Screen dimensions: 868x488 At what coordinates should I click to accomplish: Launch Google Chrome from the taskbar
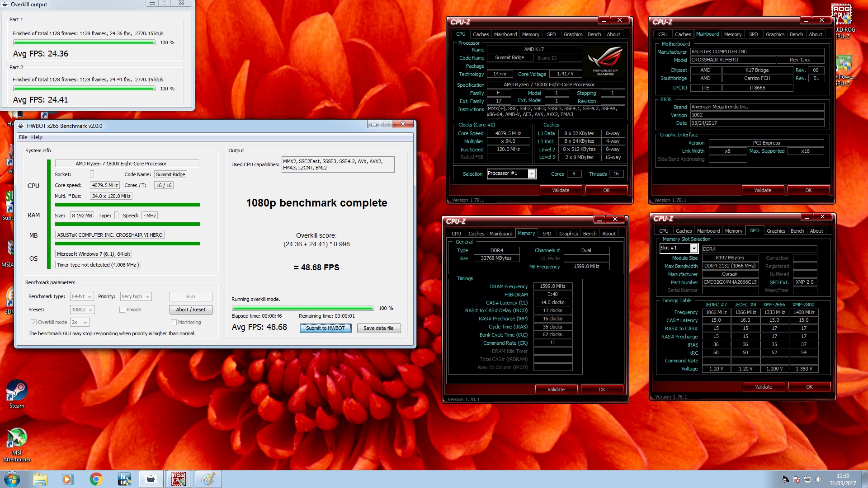pyautogui.click(x=96, y=479)
